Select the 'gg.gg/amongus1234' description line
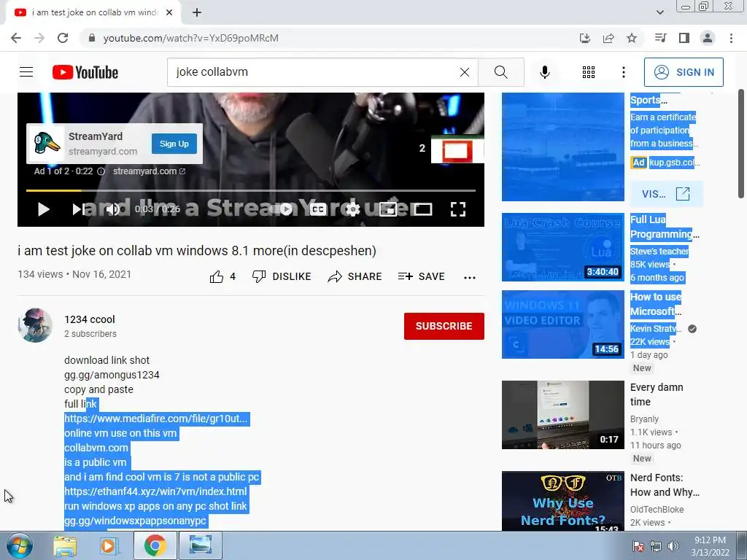This screenshot has height=560, width=747. pos(112,375)
